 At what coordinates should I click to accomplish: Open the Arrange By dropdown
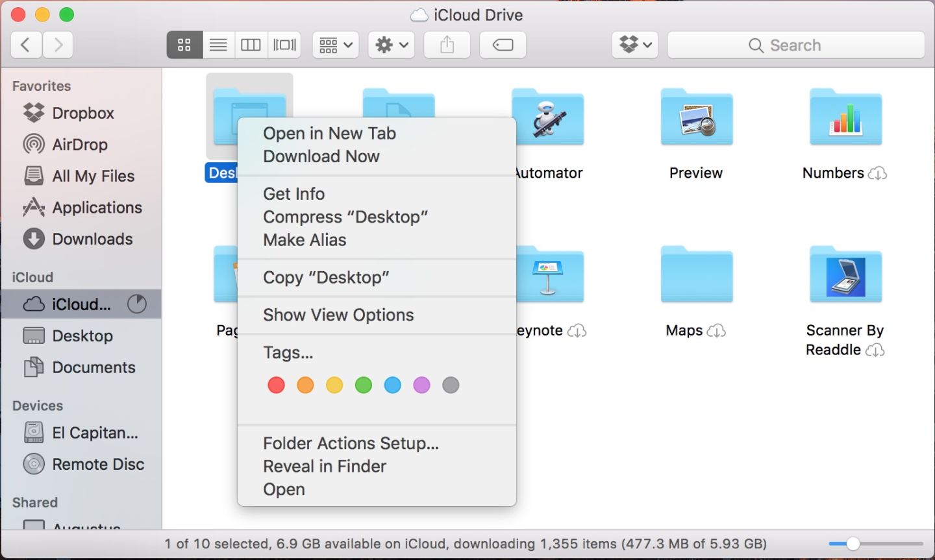point(335,45)
